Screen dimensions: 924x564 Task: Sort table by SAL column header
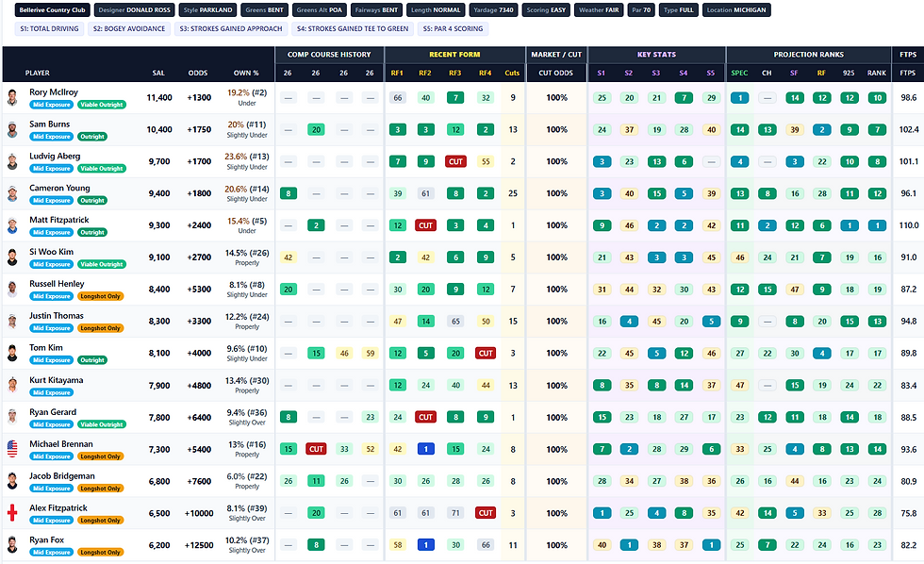pos(158,73)
